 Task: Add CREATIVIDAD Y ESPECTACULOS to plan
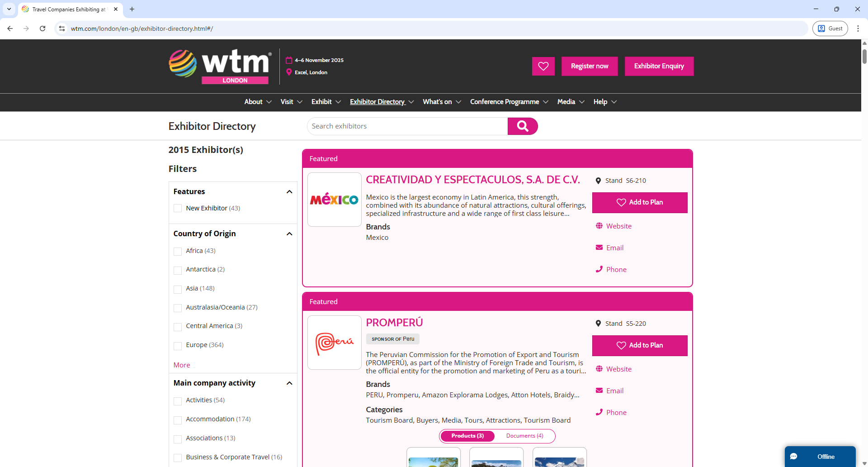(640, 202)
